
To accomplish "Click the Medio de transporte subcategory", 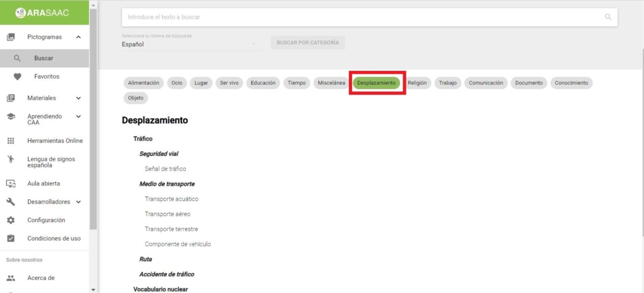I will (167, 184).
